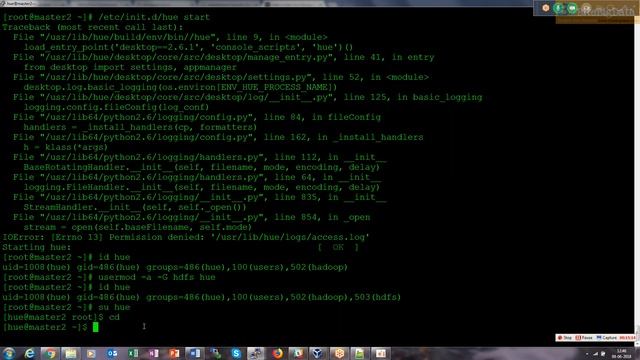Click the "/etc/init.d/hue start" command
Image resolution: width=640 pixels, height=360 pixels.
tap(154, 17)
